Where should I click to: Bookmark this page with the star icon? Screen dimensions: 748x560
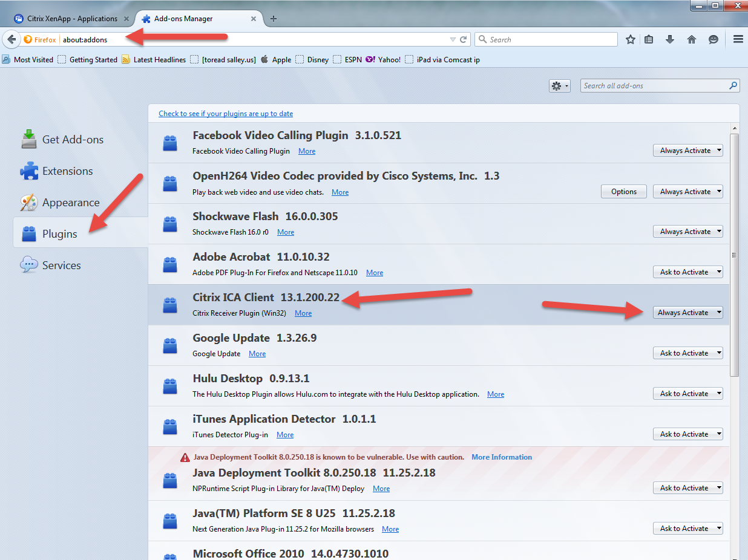point(631,39)
